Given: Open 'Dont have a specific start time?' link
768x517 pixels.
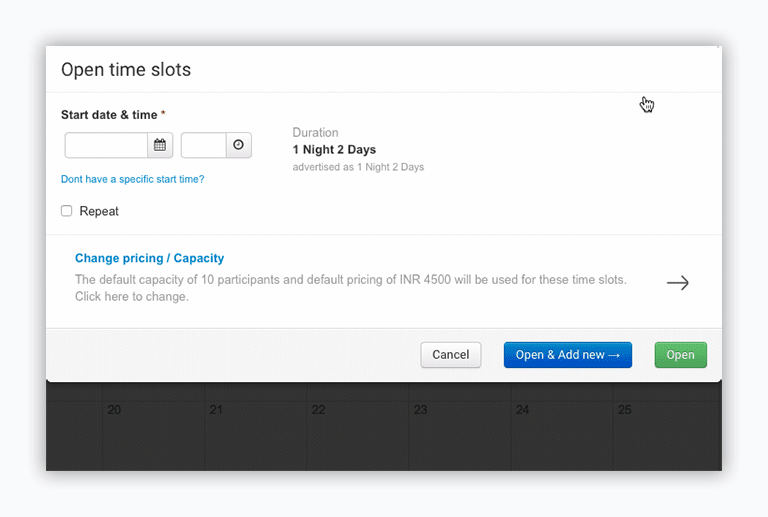Looking at the screenshot, I should coord(132,179).
